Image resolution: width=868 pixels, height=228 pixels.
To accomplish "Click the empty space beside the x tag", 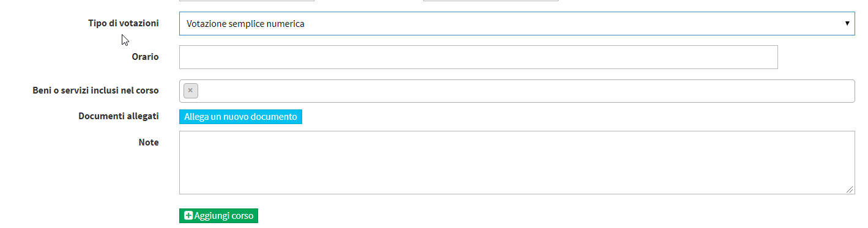I will (526, 91).
